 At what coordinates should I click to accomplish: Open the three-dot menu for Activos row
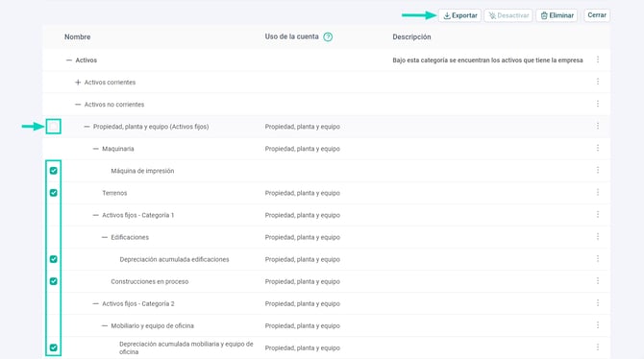[598, 60]
